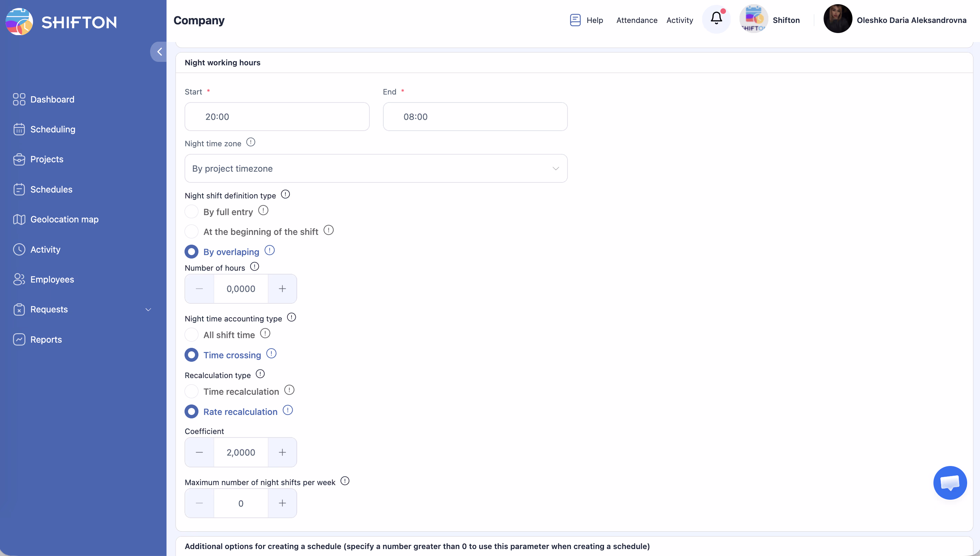This screenshot has height=556, width=980.
Task: Go to Employees in the sidebar
Action: click(x=52, y=279)
